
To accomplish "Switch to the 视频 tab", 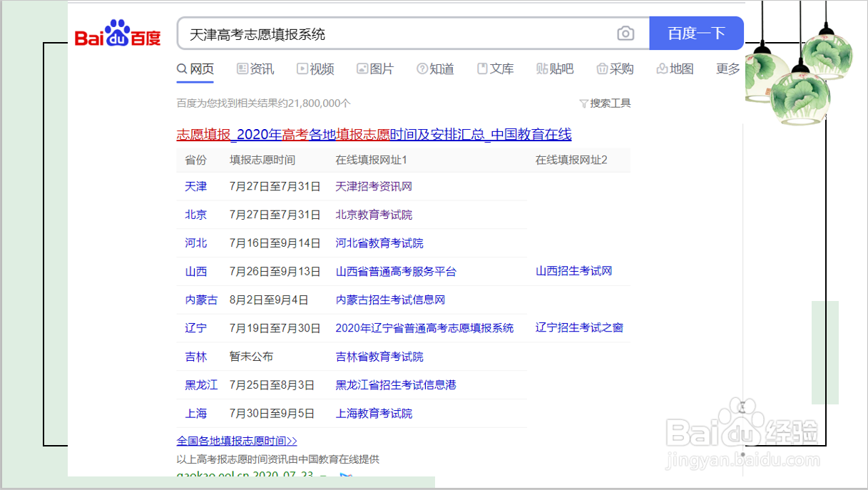I will (315, 69).
